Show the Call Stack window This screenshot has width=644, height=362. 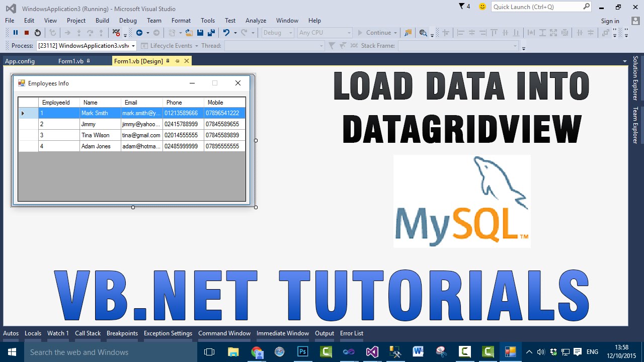(x=88, y=333)
